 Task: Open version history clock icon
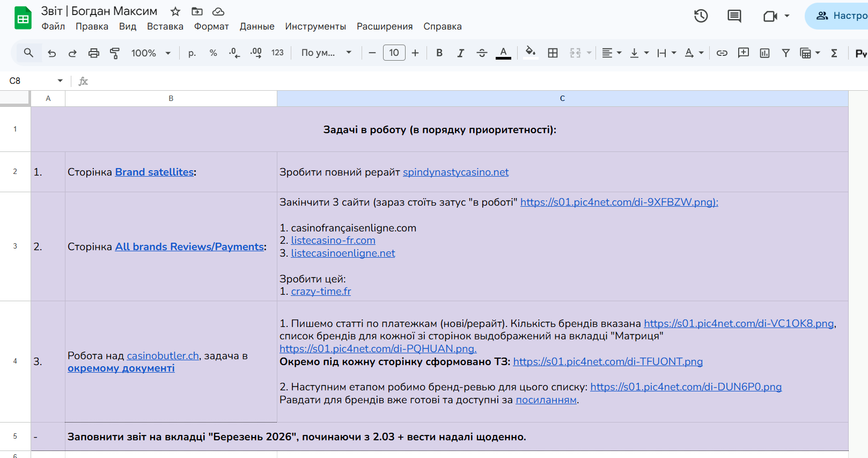pyautogui.click(x=701, y=16)
